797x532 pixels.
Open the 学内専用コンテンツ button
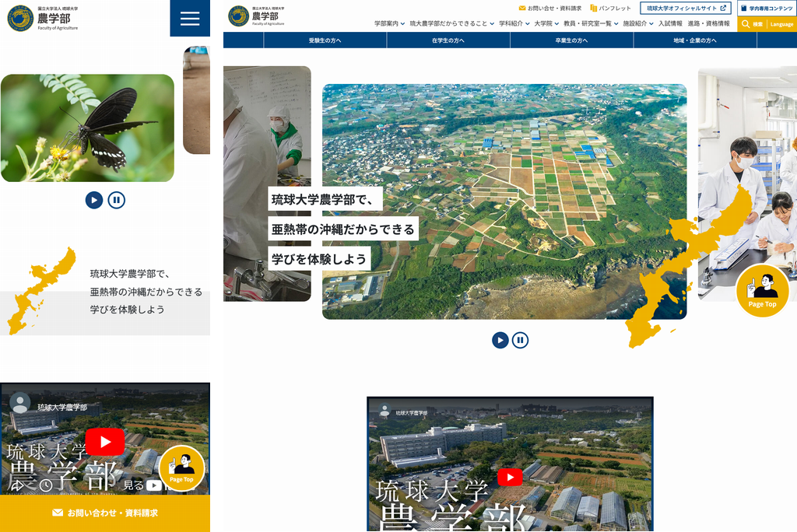point(767,8)
